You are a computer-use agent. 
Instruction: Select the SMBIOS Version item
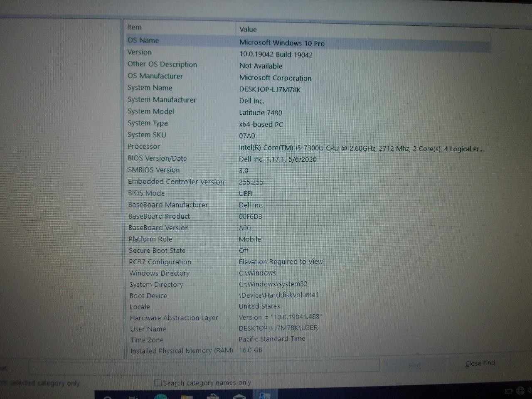click(154, 170)
